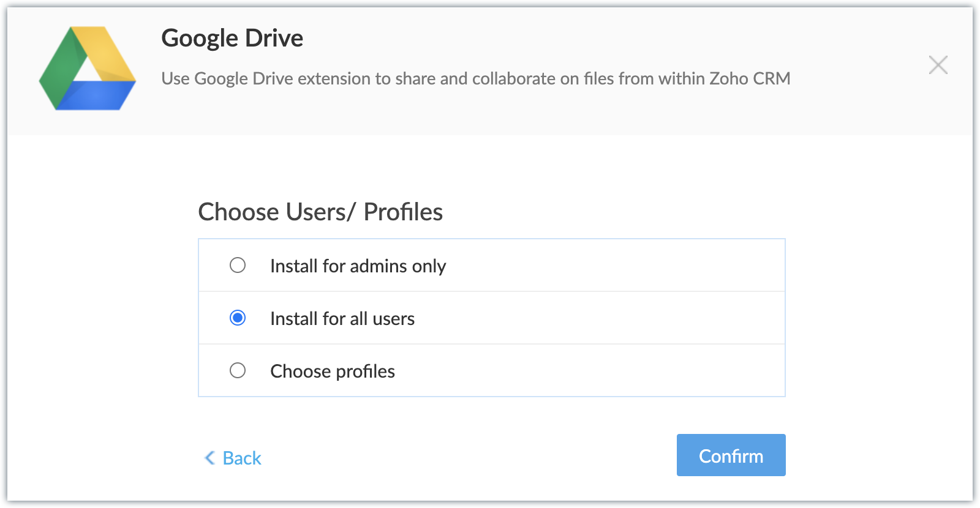980x508 pixels.
Task: Click empty space in the admins only row
Action: click(612, 266)
